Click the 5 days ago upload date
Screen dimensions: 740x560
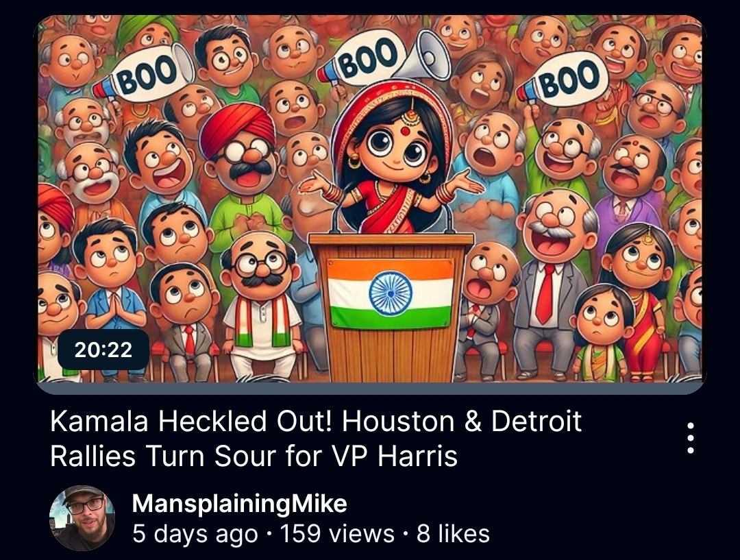(x=195, y=534)
